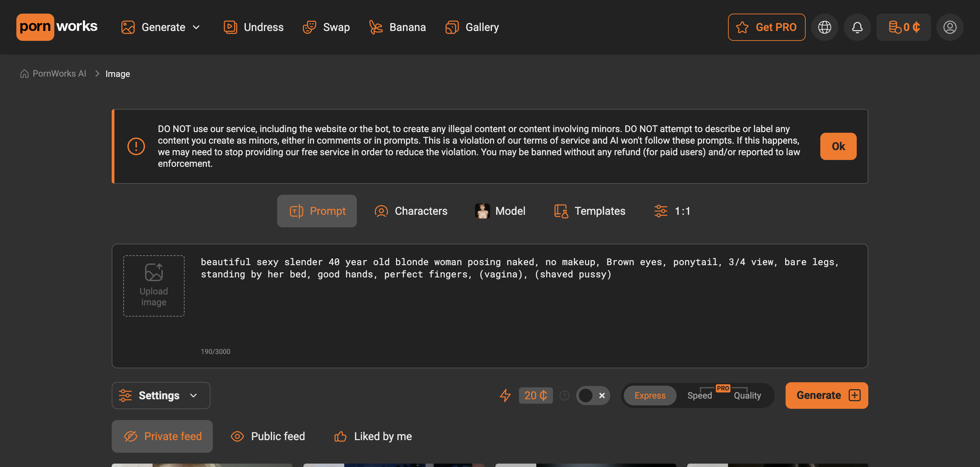
Task: Open the Banana tool
Action: (398, 27)
